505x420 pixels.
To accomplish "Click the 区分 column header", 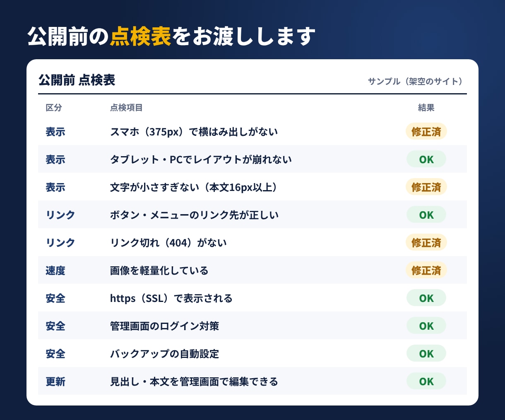I will click(x=54, y=108).
